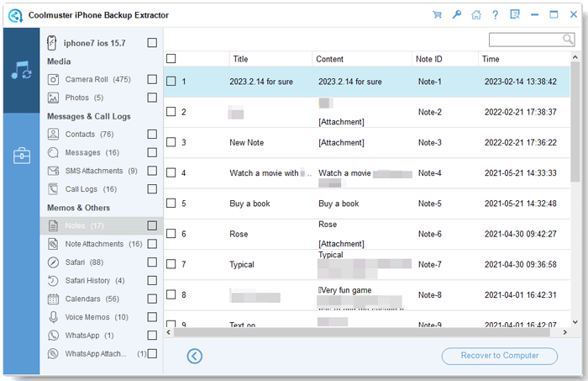
Task: Click the horizontal scrollbar track
Action: [x=362, y=332]
